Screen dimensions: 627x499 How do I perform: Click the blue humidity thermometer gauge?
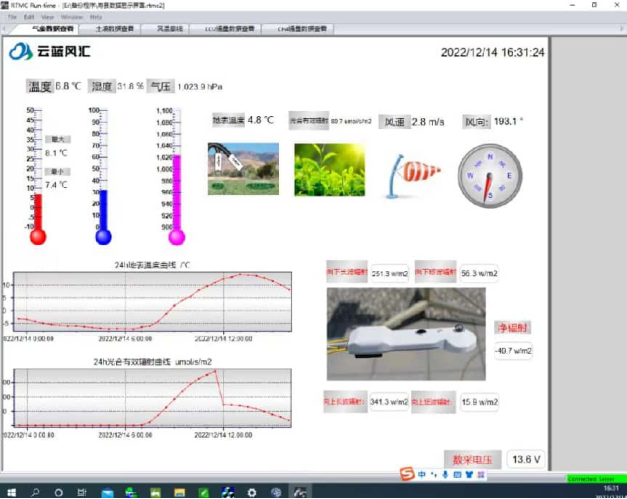click(x=103, y=176)
